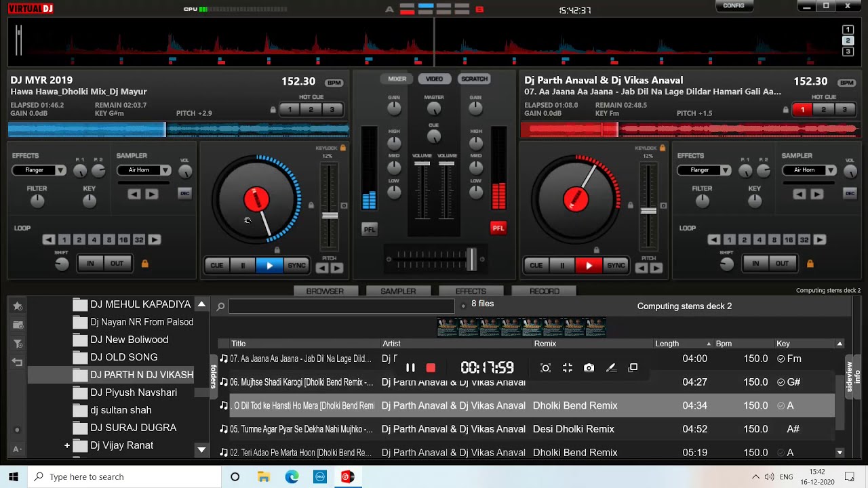Nudge right deck pitch up arrow
Image resolution: width=868 pixels, height=488 pixels.
(x=656, y=268)
